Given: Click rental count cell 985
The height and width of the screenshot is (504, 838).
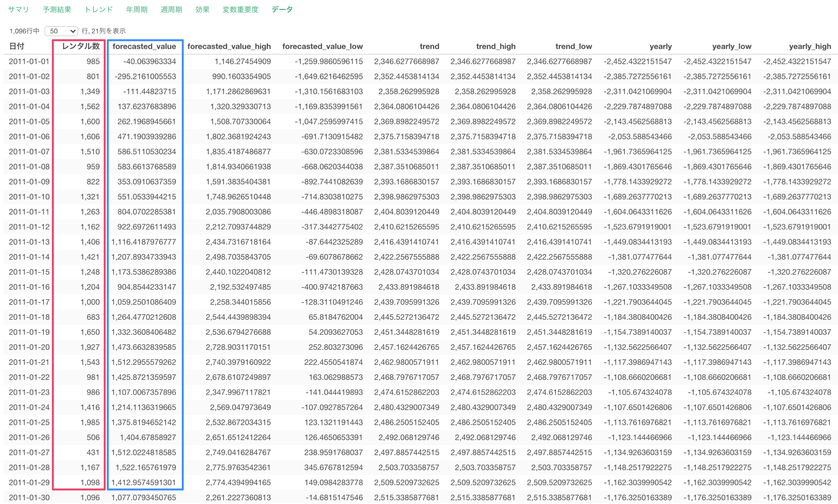Looking at the screenshot, I should click(x=93, y=62).
